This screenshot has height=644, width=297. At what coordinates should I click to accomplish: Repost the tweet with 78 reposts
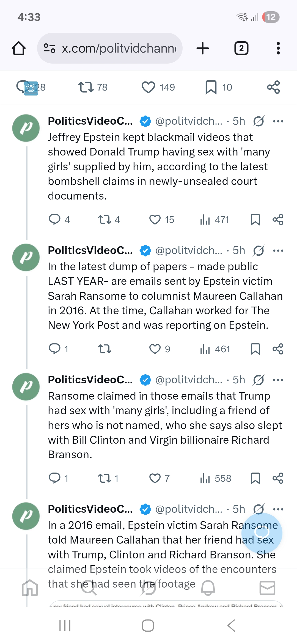point(86,87)
